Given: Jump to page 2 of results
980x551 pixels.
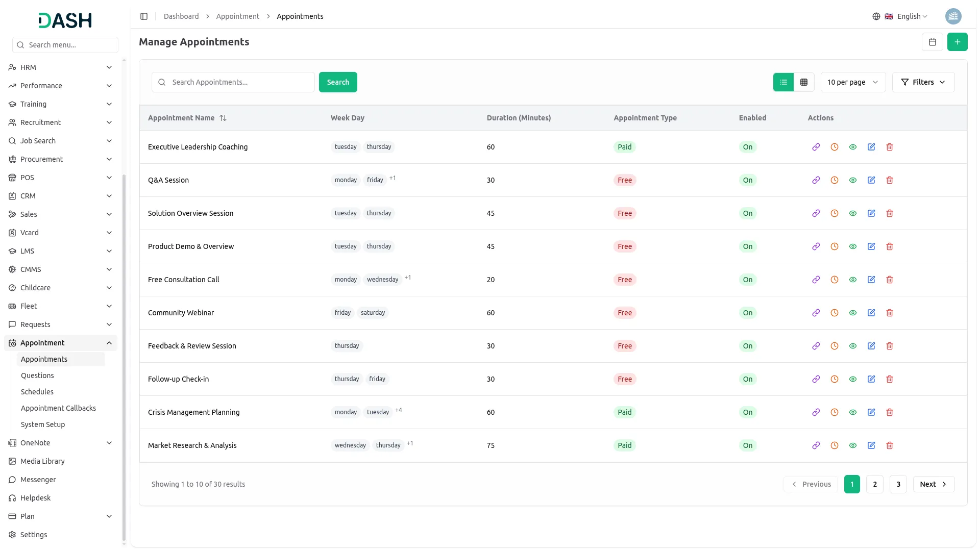Looking at the screenshot, I should tap(875, 484).
